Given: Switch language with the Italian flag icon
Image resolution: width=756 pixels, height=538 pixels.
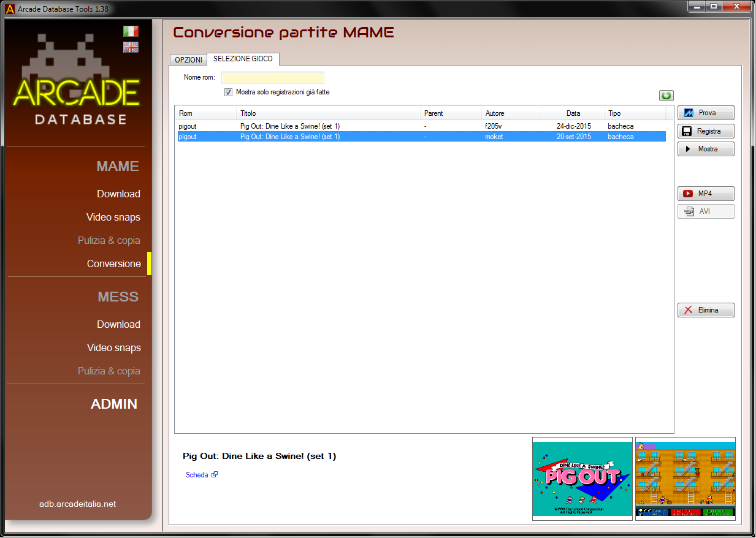Looking at the screenshot, I should tap(131, 31).
